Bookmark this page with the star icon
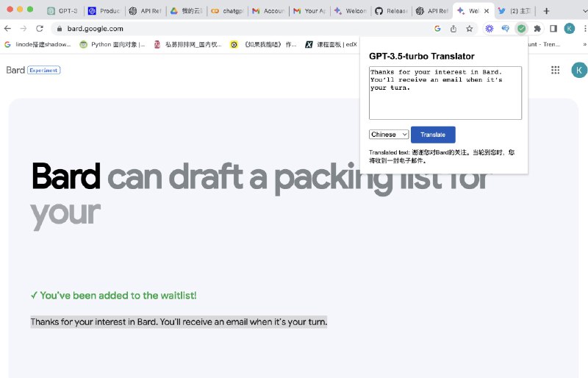The height and width of the screenshot is (378, 588). pyautogui.click(x=469, y=29)
